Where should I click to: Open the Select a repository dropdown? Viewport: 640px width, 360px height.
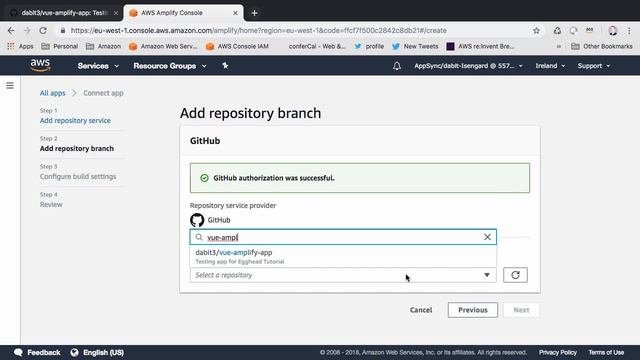tap(343, 275)
